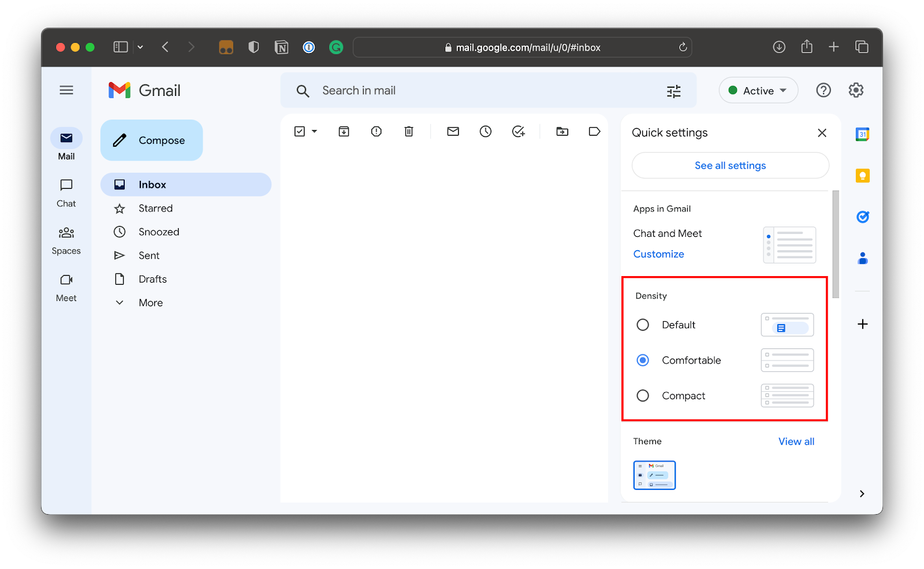The width and height of the screenshot is (924, 569).
Task: Click See all settings
Action: [729, 165]
